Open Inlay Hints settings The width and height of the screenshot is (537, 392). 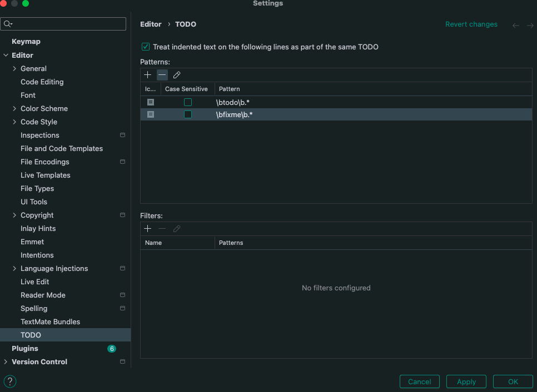click(x=38, y=229)
